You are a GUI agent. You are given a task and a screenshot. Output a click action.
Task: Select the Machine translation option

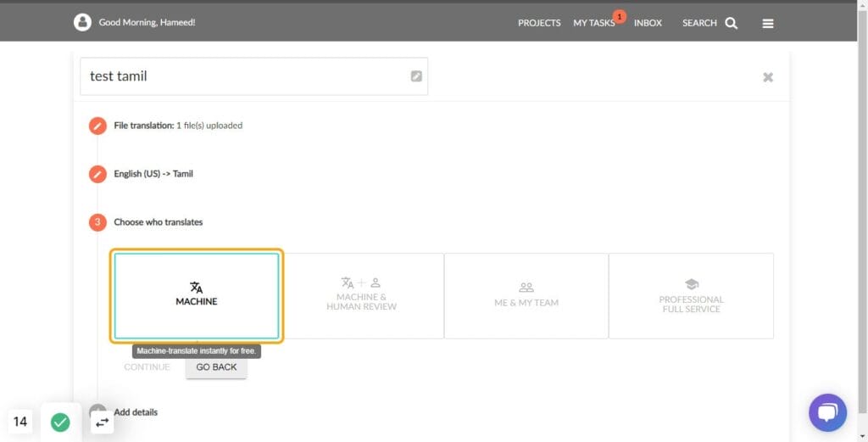[x=197, y=295]
